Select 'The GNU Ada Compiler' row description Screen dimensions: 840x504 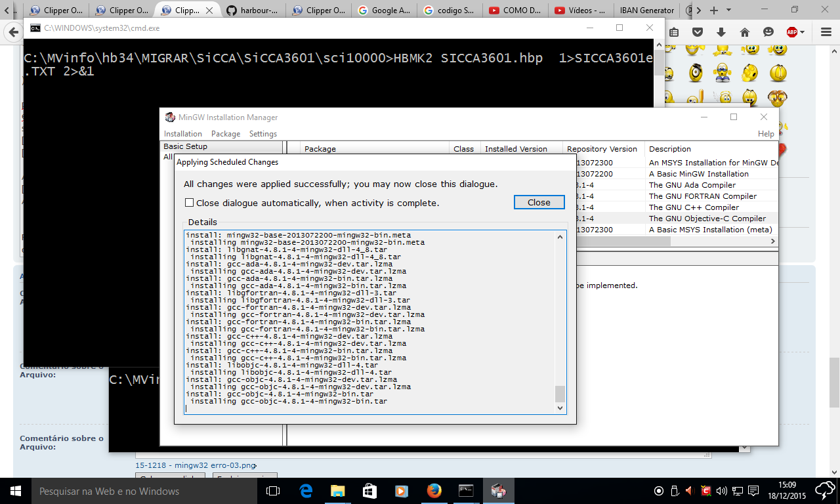pyautogui.click(x=692, y=185)
